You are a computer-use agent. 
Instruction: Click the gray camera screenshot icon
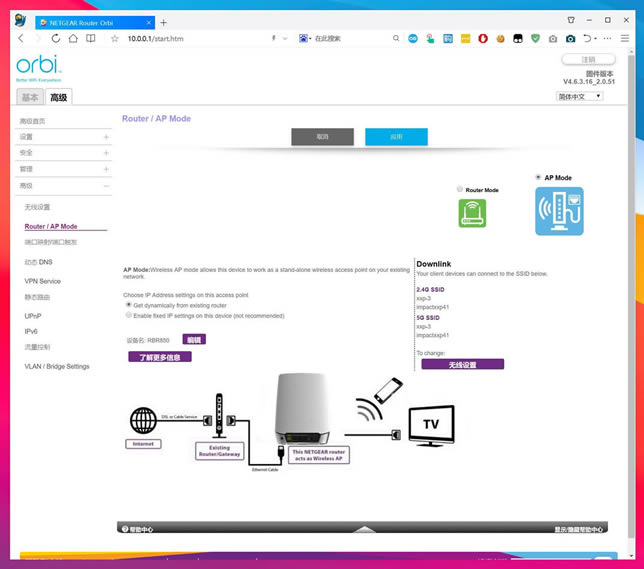point(553,39)
